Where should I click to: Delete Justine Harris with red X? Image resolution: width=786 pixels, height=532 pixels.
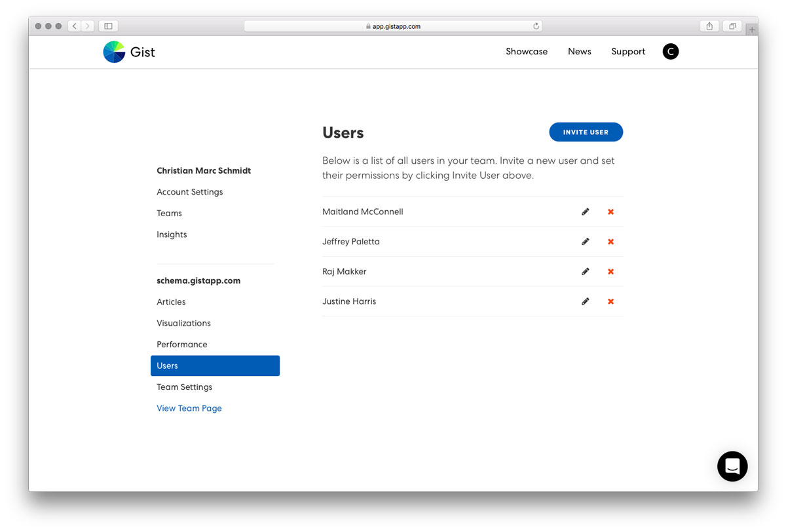[610, 301]
